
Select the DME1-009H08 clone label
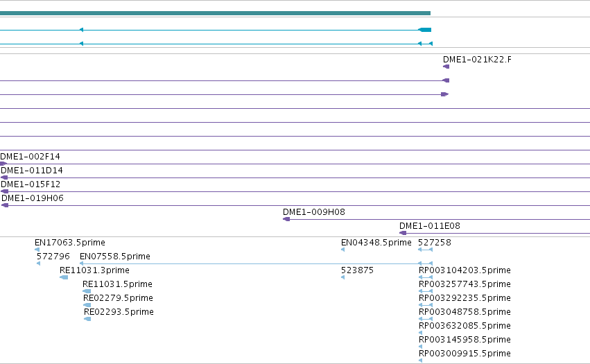(x=314, y=212)
